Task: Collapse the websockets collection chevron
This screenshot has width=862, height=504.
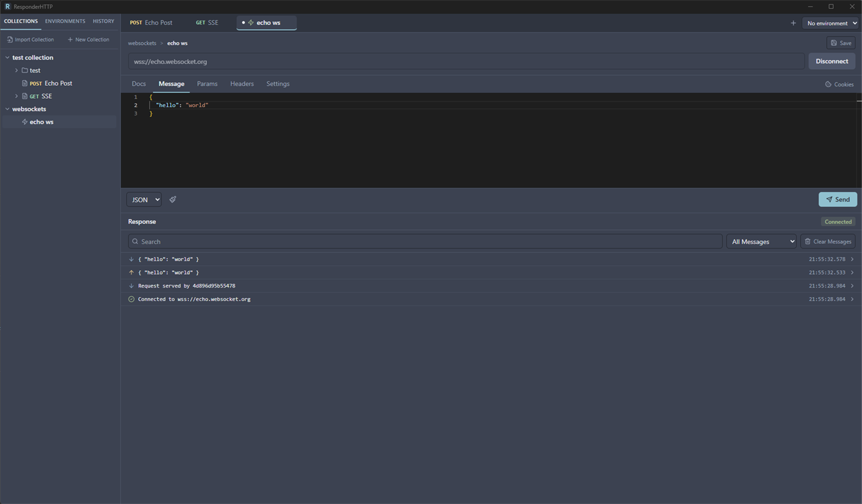Action: click(8, 109)
